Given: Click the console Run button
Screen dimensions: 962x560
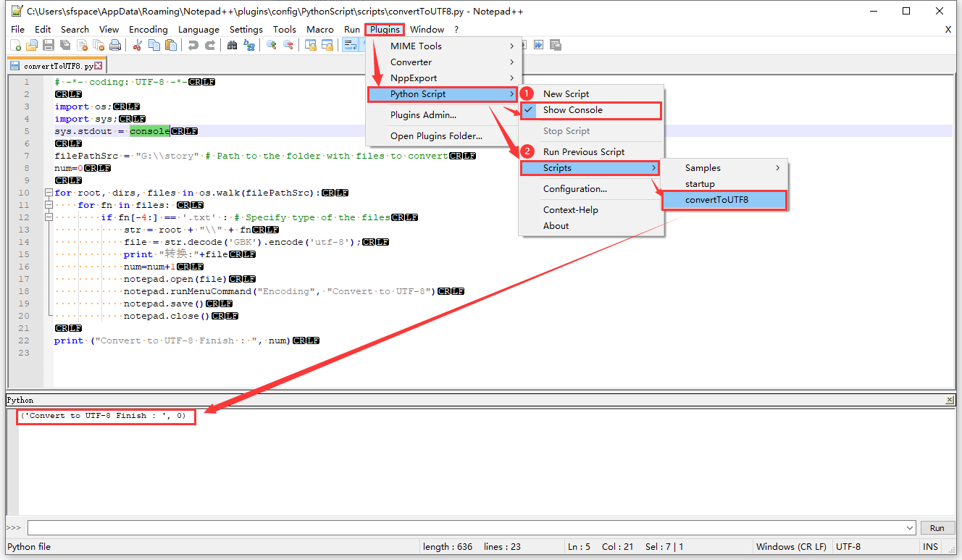Looking at the screenshot, I should pos(937,527).
